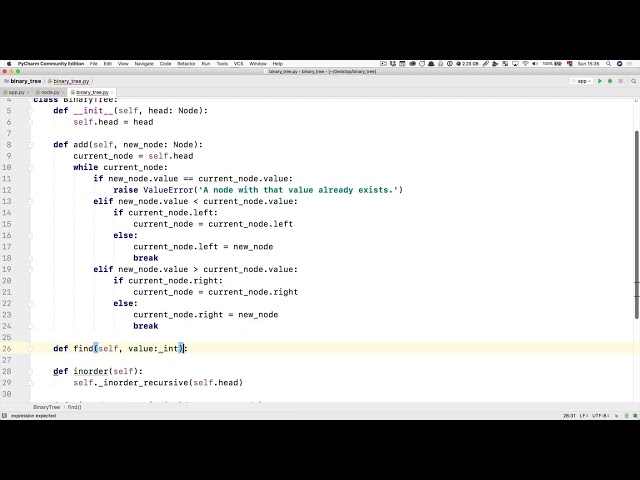Image resolution: width=640 pixels, height=480 pixels.
Task: Close the app.py tab
Action: tap(28, 93)
